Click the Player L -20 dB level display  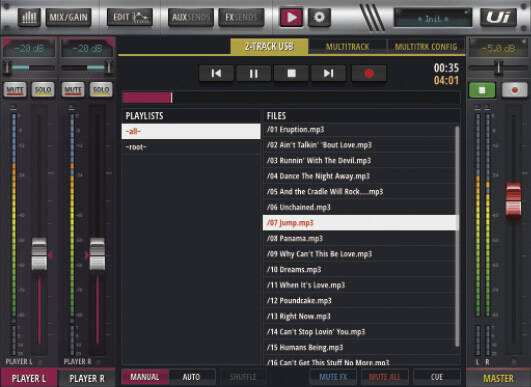click(x=29, y=48)
